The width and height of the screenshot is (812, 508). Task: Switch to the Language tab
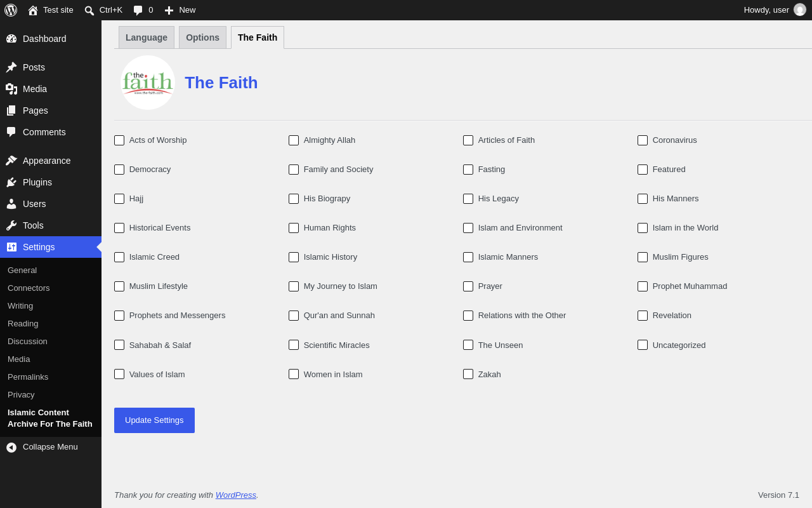(x=147, y=37)
